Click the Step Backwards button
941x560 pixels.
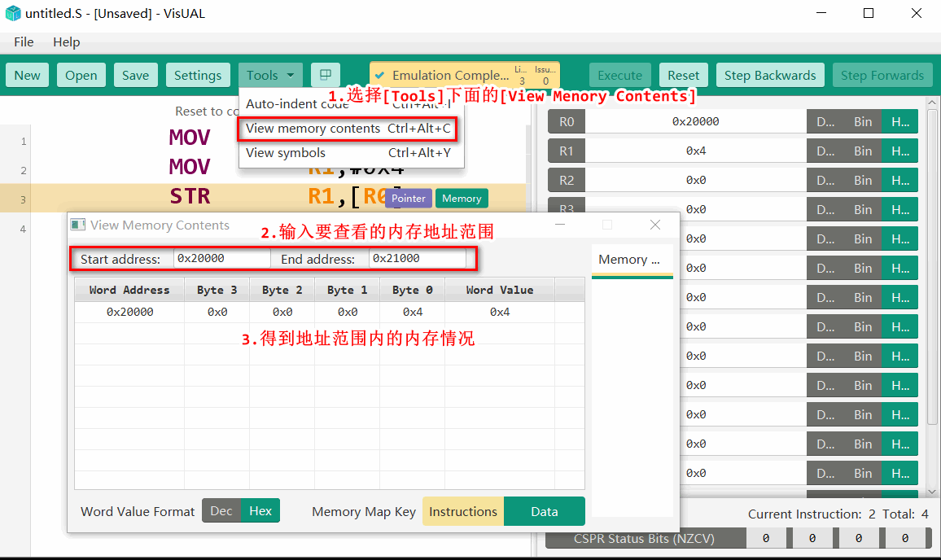pyautogui.click(x=770, y=76)
